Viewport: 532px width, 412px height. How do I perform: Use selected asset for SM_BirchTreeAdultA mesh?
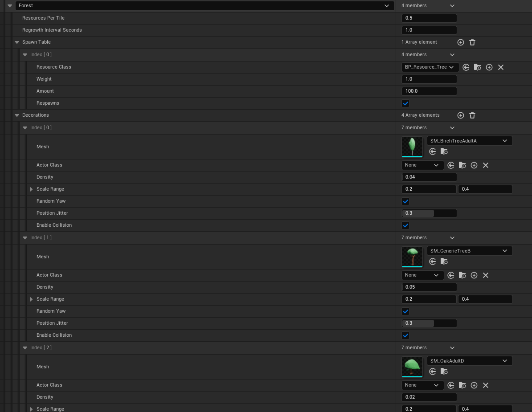[x=432, y=151]
